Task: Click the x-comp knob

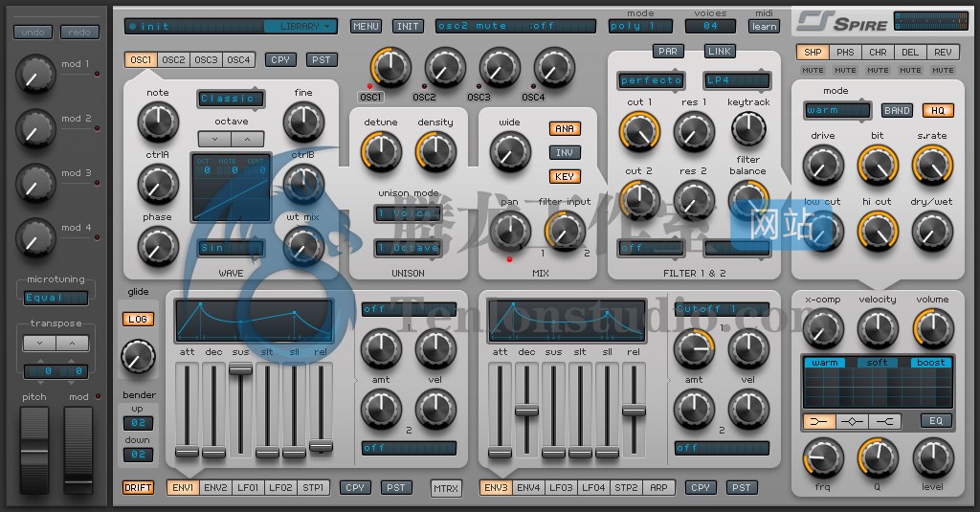Action: (x=822, y=329)
